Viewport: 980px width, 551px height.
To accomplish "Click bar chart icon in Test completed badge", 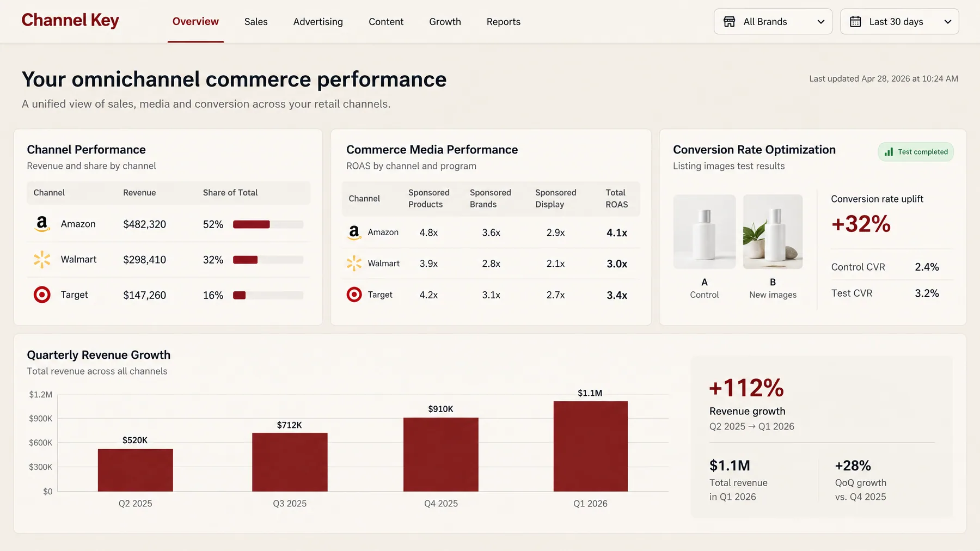I will (889, 152).
